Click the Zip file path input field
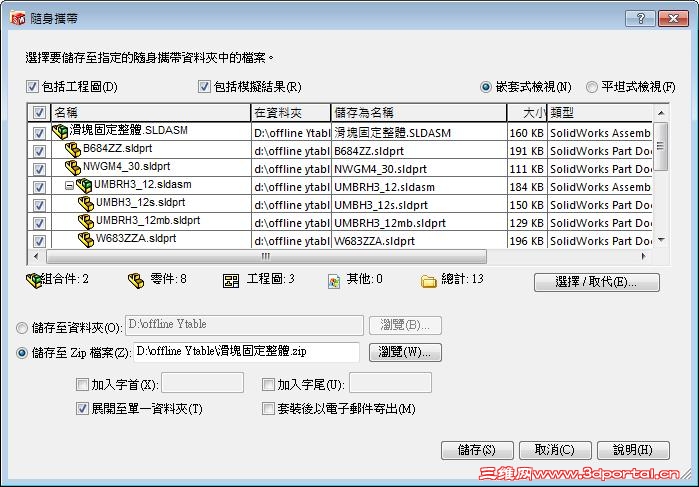Screen dimensions: 699x487 [x=247, y=352]
